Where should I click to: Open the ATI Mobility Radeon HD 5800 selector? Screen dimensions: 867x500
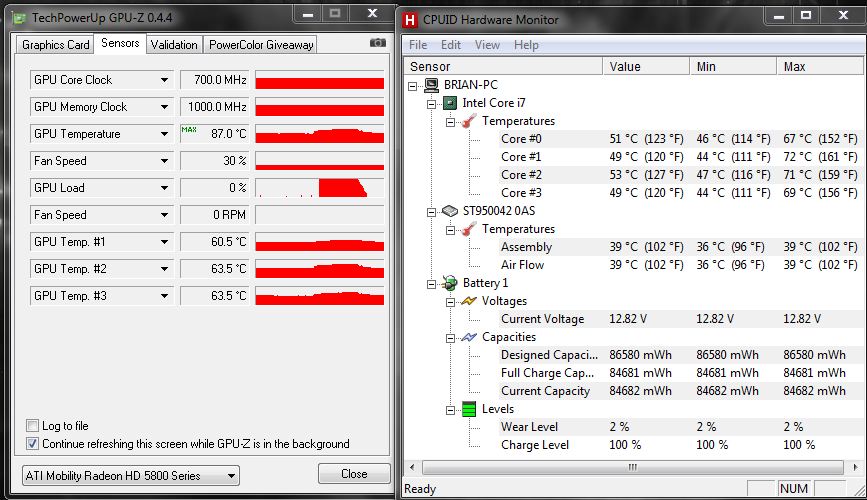pos(130,475)
